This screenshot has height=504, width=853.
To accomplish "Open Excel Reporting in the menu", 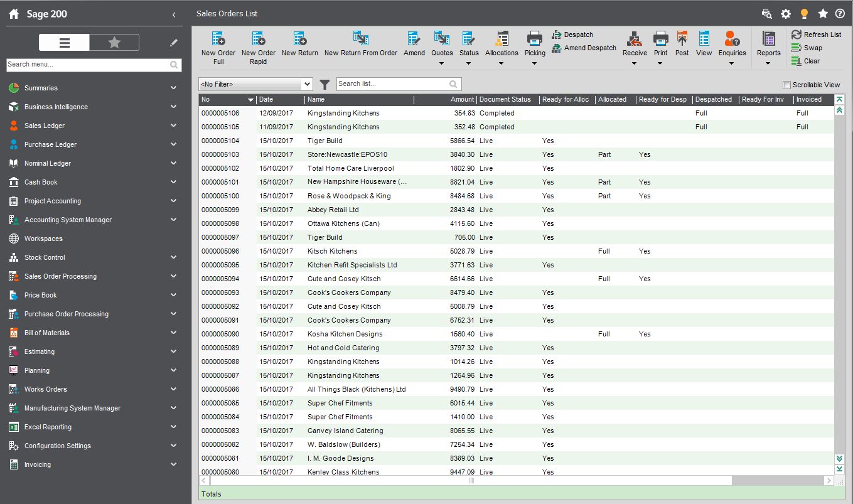I will tap(48, 427).
